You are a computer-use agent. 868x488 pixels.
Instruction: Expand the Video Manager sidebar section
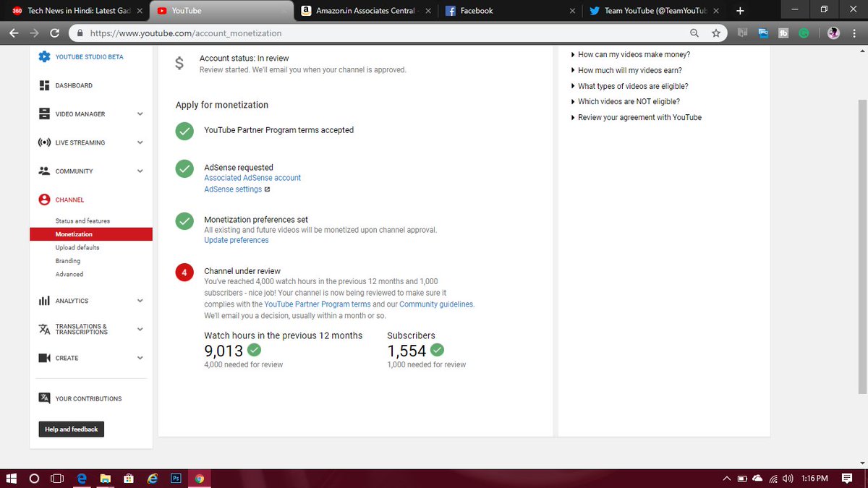pyautogui.click(x=140, y=114)
